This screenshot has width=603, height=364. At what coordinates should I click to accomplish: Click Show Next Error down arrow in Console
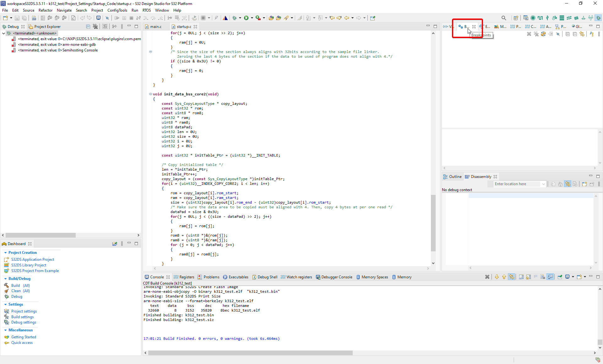497,277
